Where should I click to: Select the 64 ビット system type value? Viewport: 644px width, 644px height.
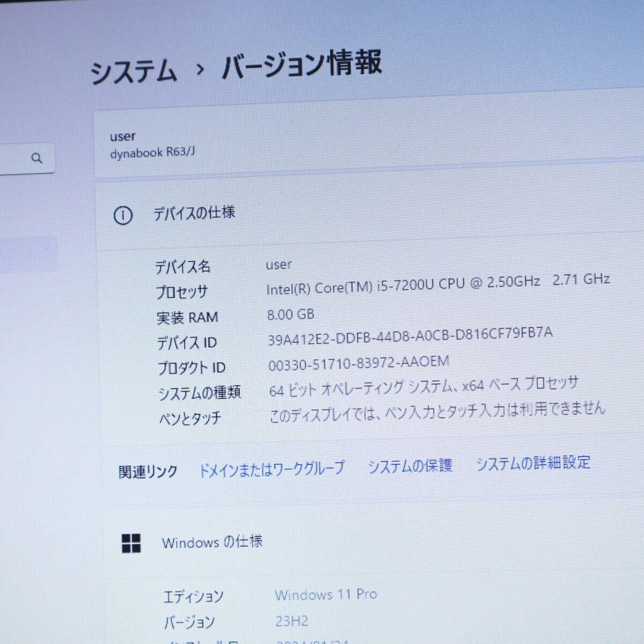(x=424, y=386)
